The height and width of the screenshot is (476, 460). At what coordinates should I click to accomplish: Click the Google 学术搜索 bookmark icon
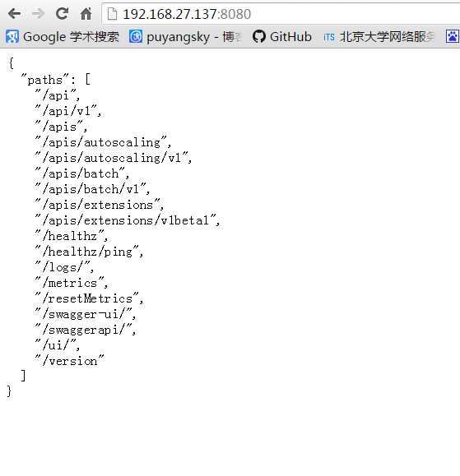[x=12, y=37]
